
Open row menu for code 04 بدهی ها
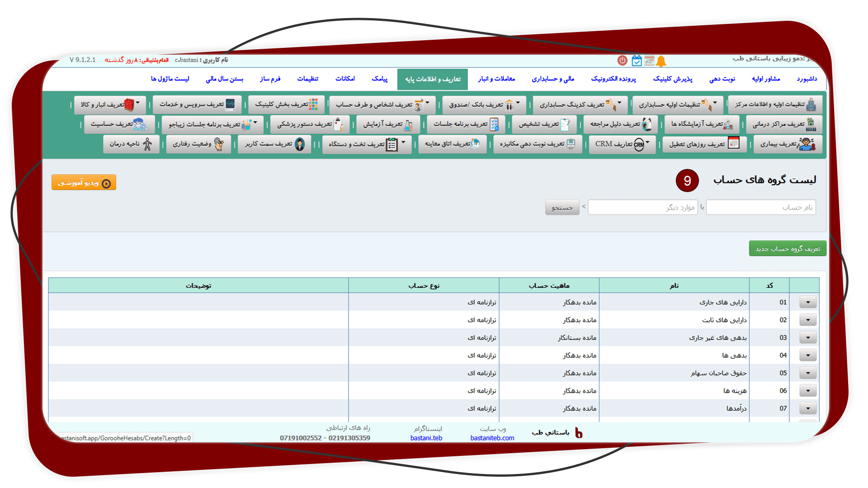click(807, 355)
